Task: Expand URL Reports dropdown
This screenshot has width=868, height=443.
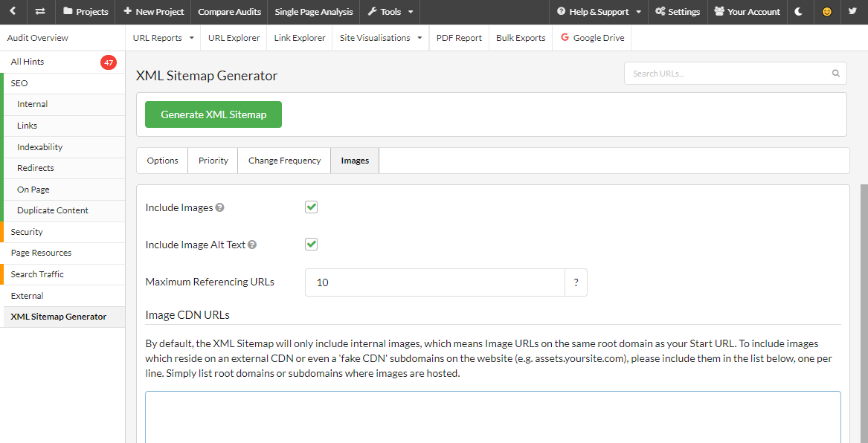Action: point(164,38)
